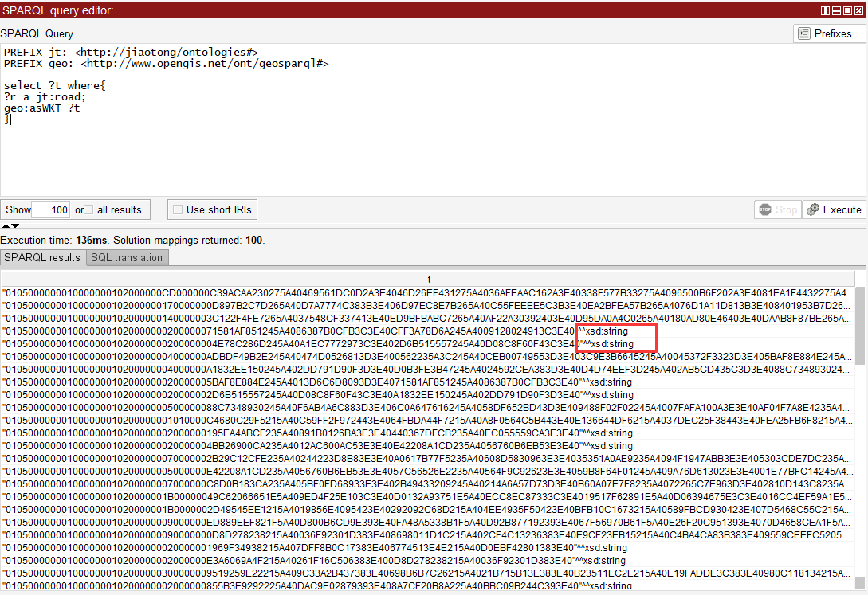The height and width of the screenshot is (595, 868).
Task: Check the all results checkbox
Action: pos(88,209)
